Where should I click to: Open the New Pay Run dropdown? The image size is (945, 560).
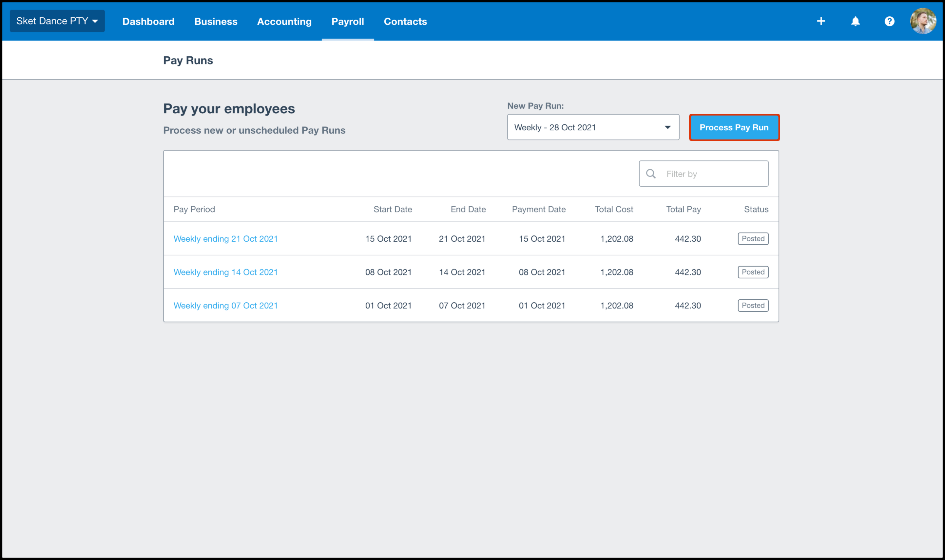click(593, 127)
